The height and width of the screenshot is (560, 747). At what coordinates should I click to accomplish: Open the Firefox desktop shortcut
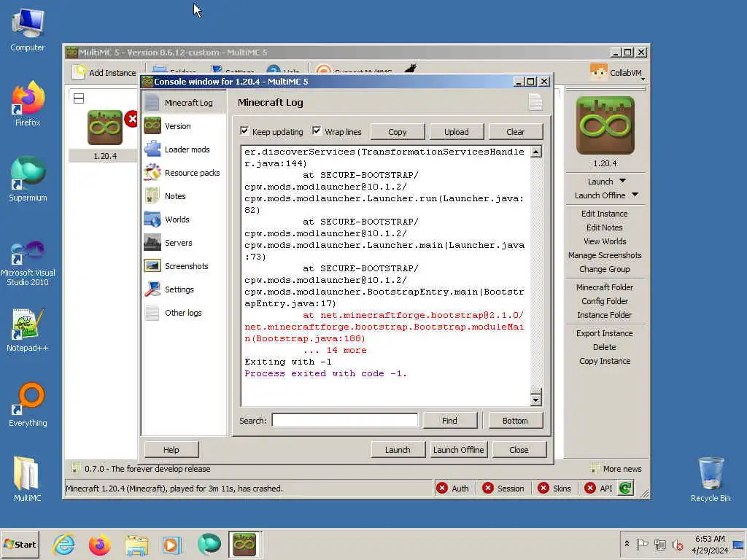click(x=28, y=104)
